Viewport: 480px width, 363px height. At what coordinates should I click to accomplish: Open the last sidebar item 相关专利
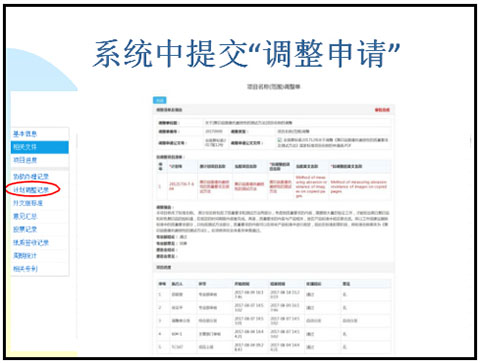[x=25, y=269]
